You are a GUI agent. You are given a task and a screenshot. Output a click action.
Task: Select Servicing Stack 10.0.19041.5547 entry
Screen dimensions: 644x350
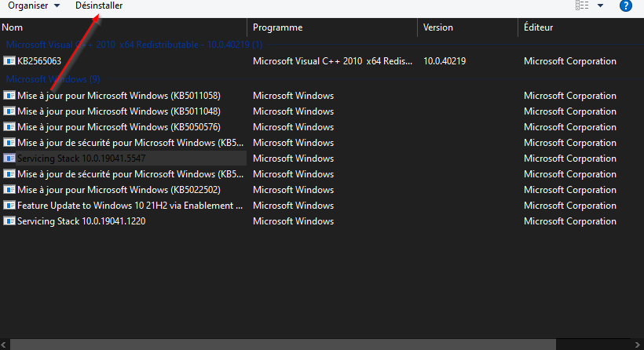click(x=82, y=159)
